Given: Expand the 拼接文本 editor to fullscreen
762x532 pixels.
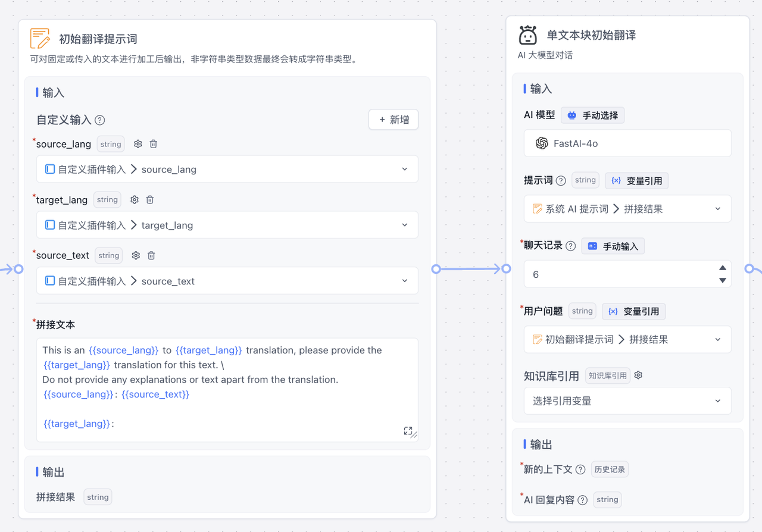Looking at the screenshot, I should (408, 431).
